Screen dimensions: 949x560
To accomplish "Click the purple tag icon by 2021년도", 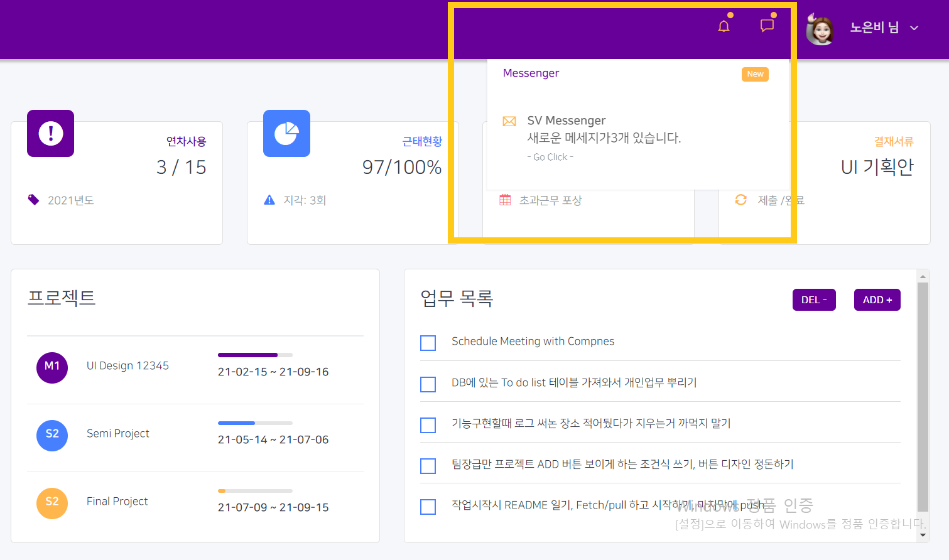I will 34,200.
